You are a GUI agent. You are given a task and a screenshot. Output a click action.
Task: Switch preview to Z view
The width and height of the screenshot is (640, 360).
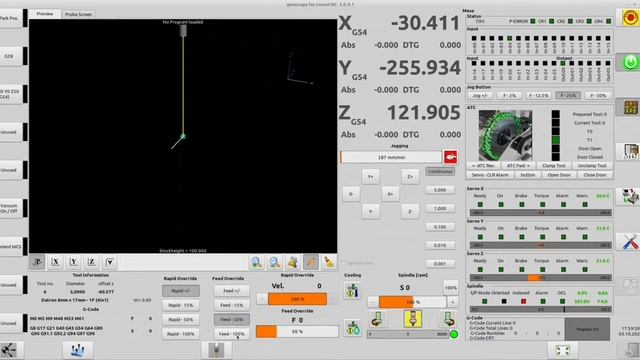tap(91, 262)
